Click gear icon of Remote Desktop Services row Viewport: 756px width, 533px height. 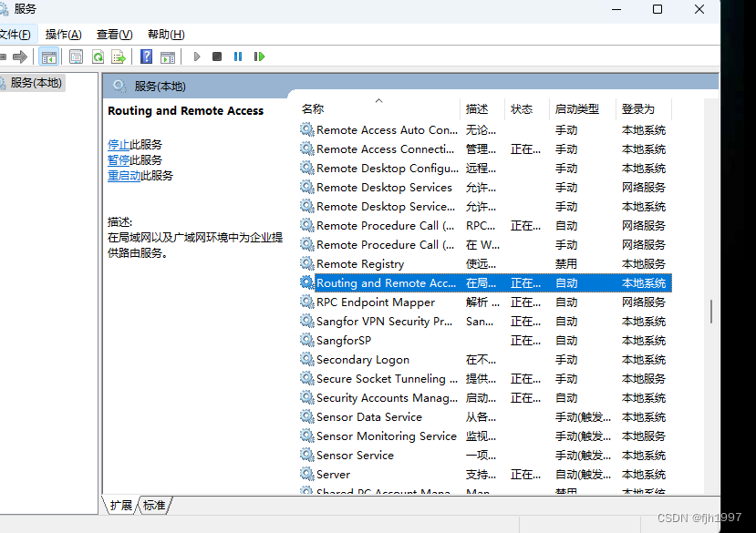(306, 187)
